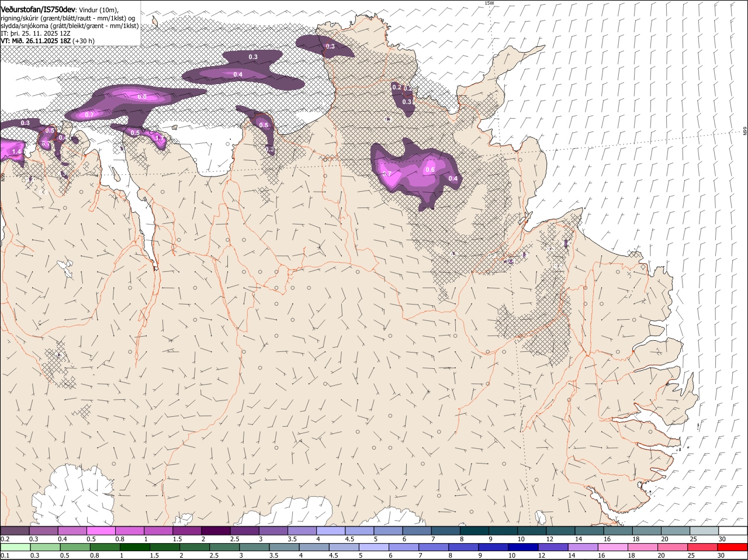The image size is (748, 560).
Task: Select the bright red lower swatch after 30
Action: (733, 547)
